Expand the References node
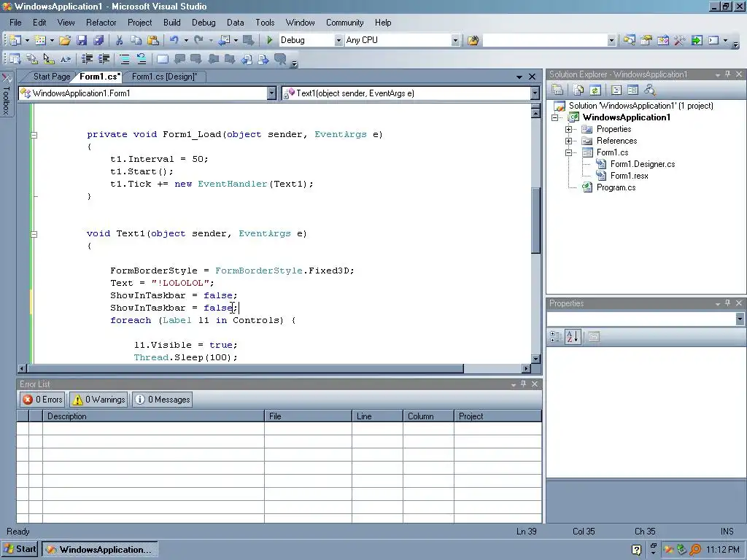Screen dimensions: 747x560 [x=568, y=141]
